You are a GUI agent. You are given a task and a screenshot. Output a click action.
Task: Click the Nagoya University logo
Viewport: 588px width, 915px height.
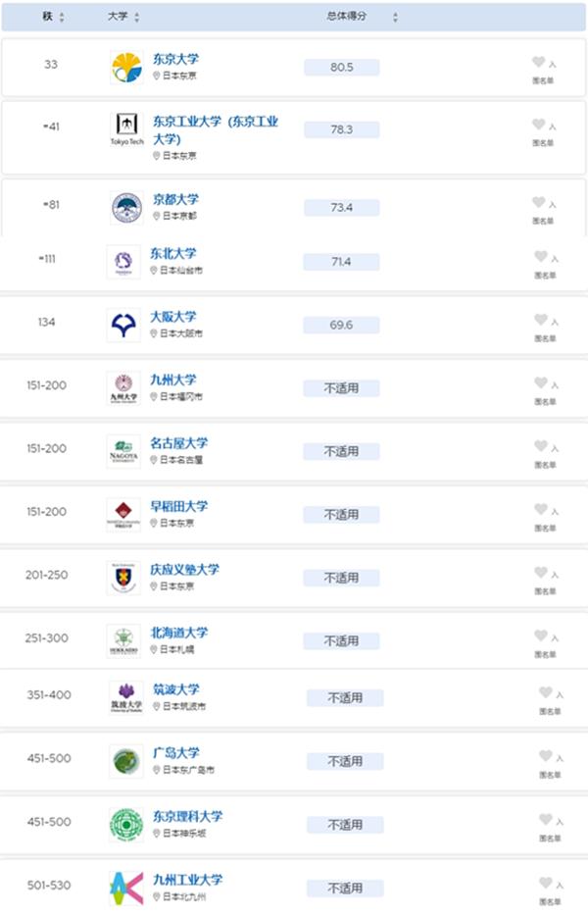click(x=123, y=452)
